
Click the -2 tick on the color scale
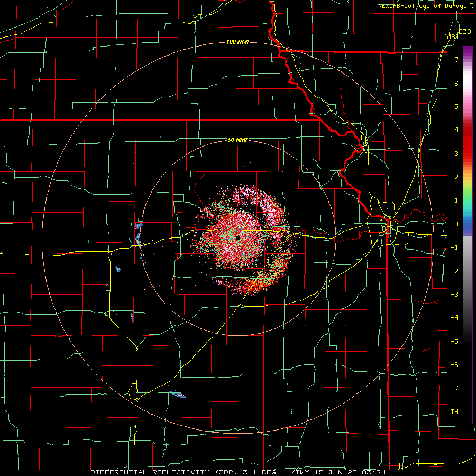tap(454, 271)
